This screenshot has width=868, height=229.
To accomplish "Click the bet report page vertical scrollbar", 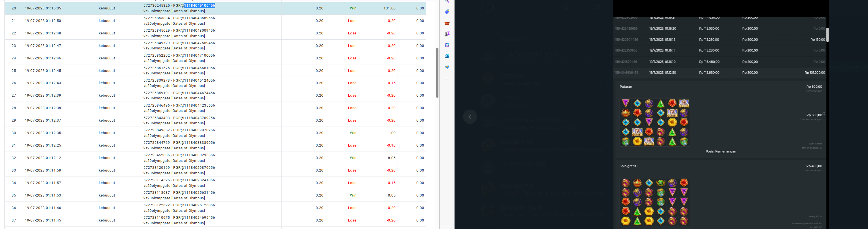I will 437,73.
